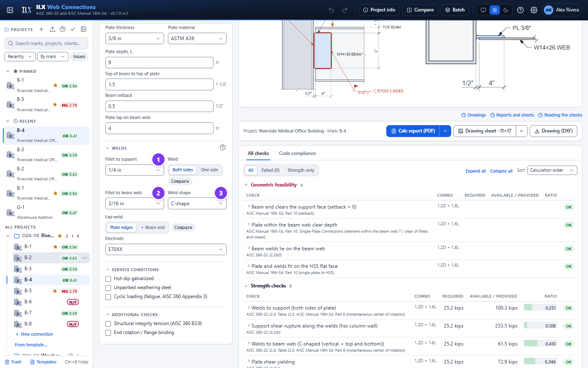The height and width of the screenshot is (368, 588).
Task: Enable the Hot-dip galvanized checkbox
Action: [x=108, y=279]
